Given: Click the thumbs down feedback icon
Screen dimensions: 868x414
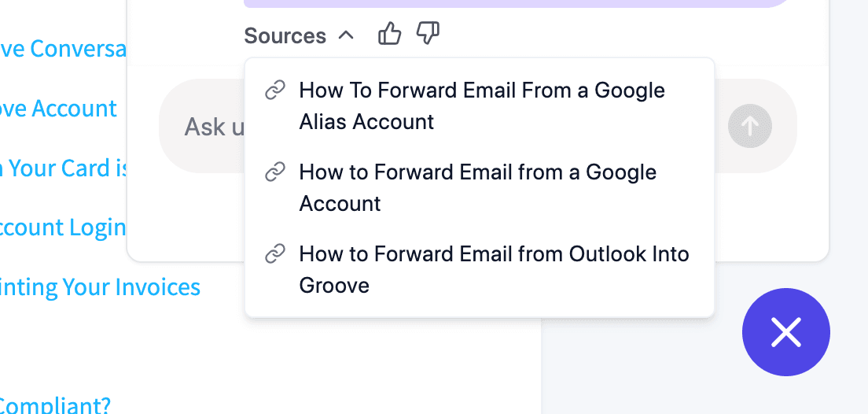Looking at the screenshot, I should (x=427, y=34).
